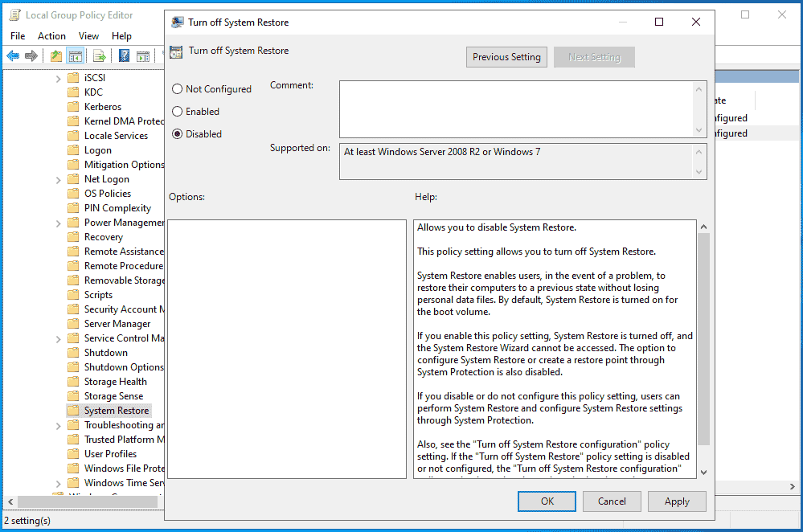Screen dimensions: 803x532
Task: Apply the setting with the Apply button
Action: [x=677, y=501]
